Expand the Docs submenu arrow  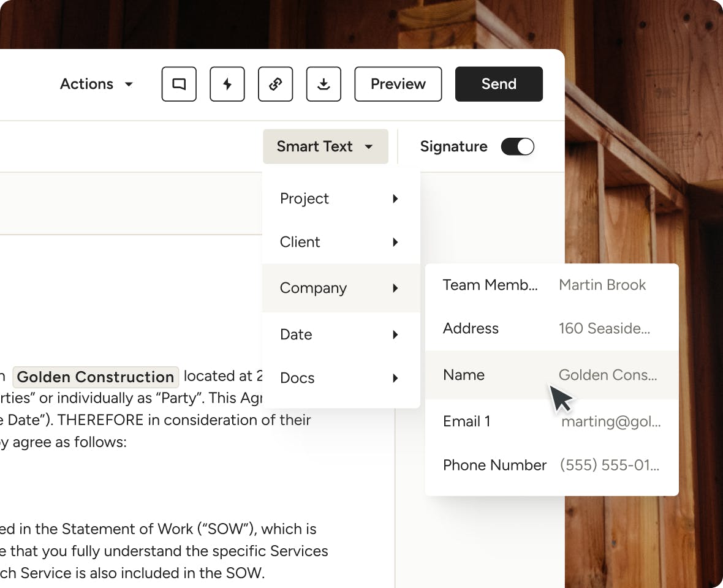[x=395, y=378]
